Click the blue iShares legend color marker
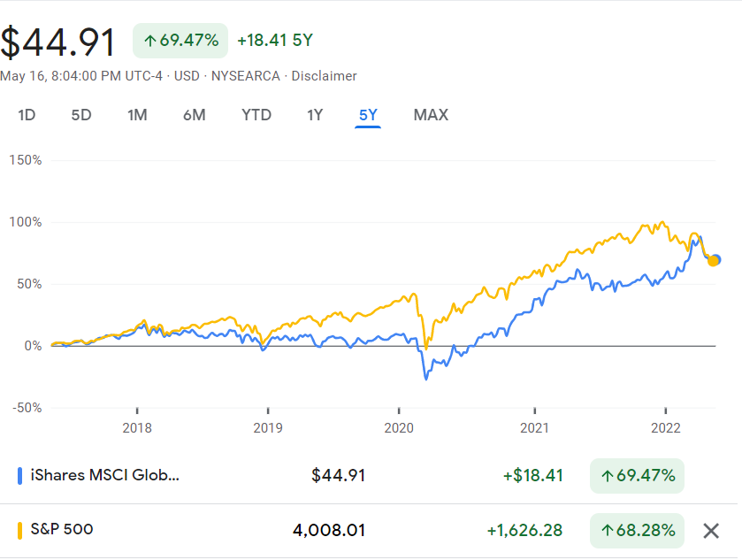Screen dimensions: 742x560 20,476
